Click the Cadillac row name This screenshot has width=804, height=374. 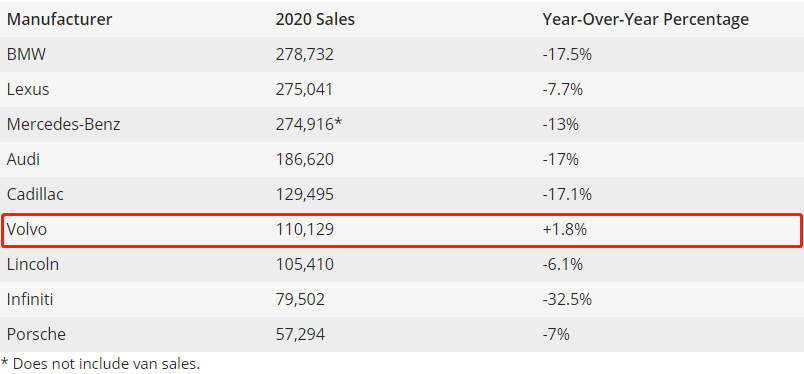tap(35, 194)
